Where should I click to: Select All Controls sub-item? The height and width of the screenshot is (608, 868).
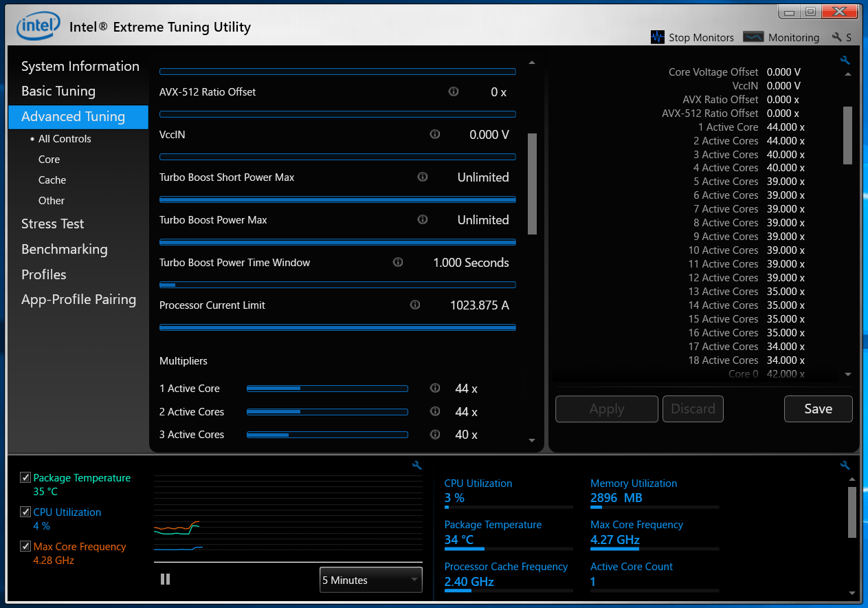click(x=65, y=138)
